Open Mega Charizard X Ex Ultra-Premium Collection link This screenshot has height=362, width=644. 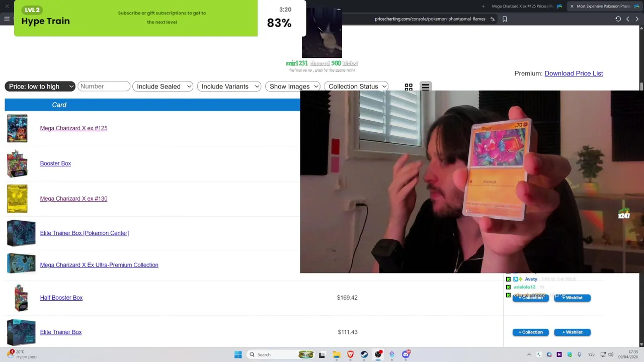click(x=99, y=265)
